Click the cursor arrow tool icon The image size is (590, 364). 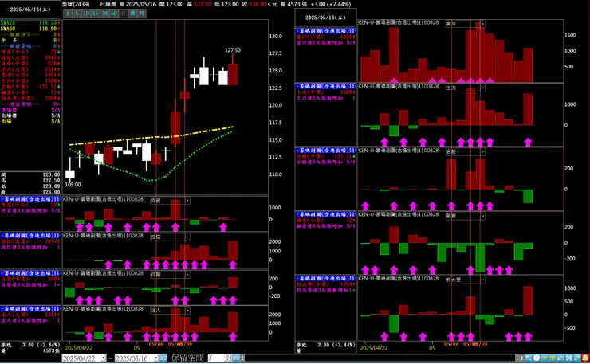(x=529, y=358)
